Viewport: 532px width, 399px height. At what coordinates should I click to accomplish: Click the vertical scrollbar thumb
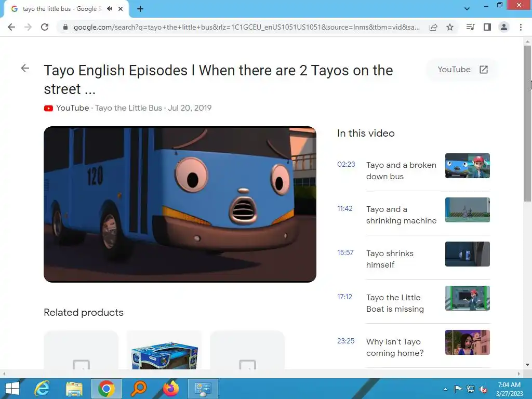coord(527,124)
